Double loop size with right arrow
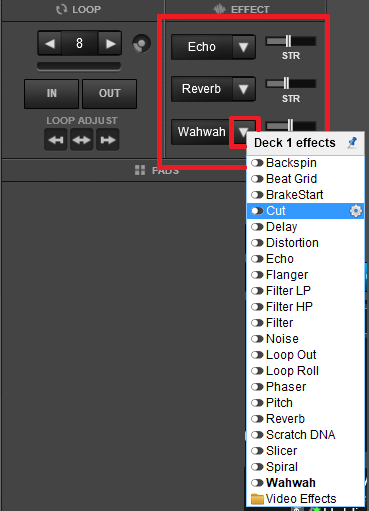Viewport: 369px width, 511px height. coord(110,43)
